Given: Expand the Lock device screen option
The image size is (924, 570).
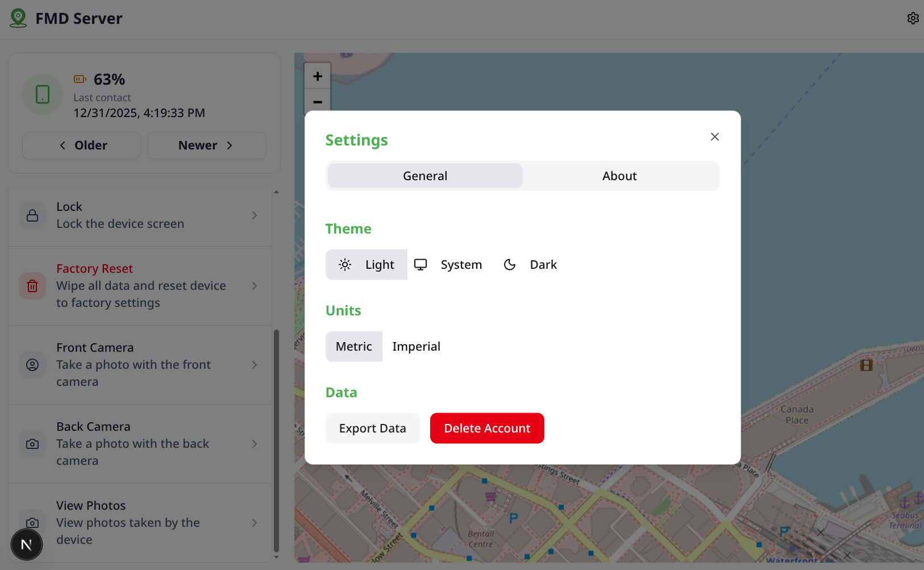Looking at the screenshot, I should (254, 215).
